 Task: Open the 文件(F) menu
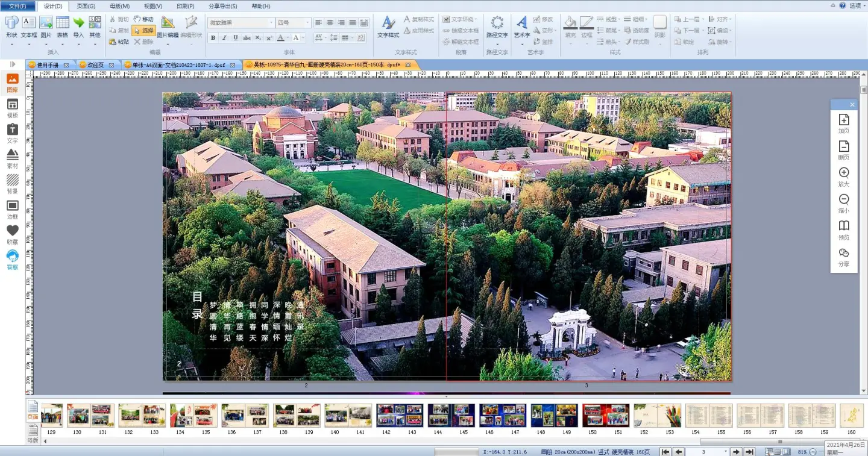(17, 6)
